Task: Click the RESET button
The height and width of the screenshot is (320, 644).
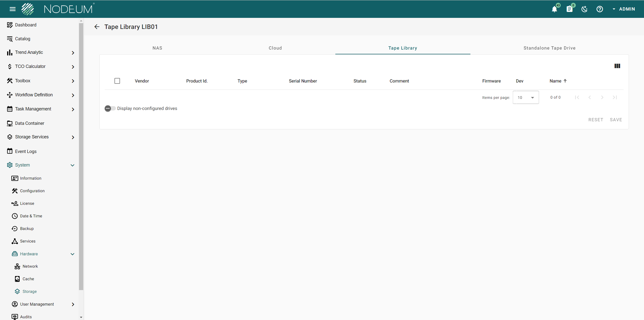Action: click(x=596, y=120)
